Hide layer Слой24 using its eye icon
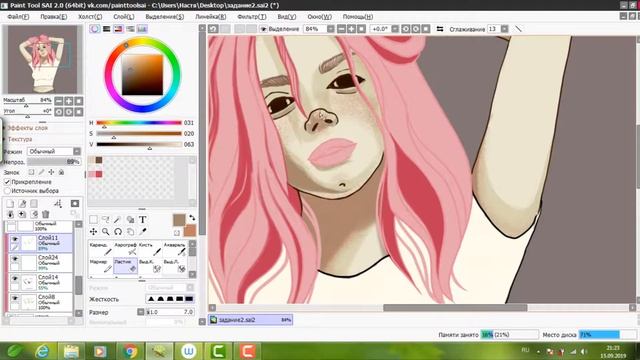 pyautogui.click(x=15, y=259)
